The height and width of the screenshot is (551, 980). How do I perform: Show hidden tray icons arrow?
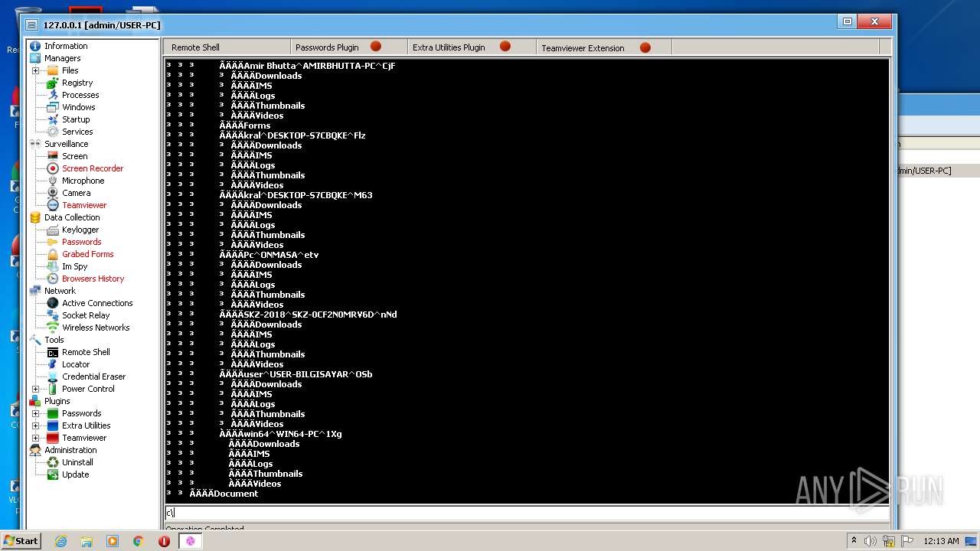coord(854,540)
